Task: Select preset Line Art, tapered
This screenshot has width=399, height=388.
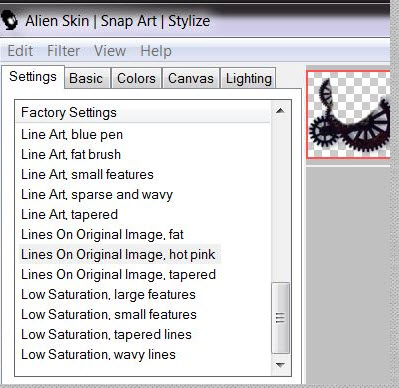Action: (69, 215)
